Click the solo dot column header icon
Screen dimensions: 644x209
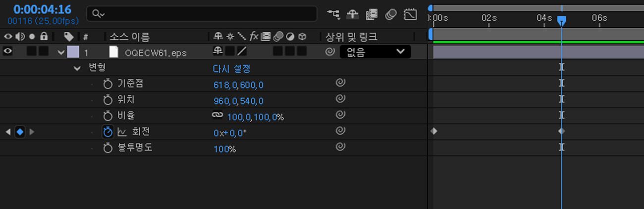pos(32,36)
